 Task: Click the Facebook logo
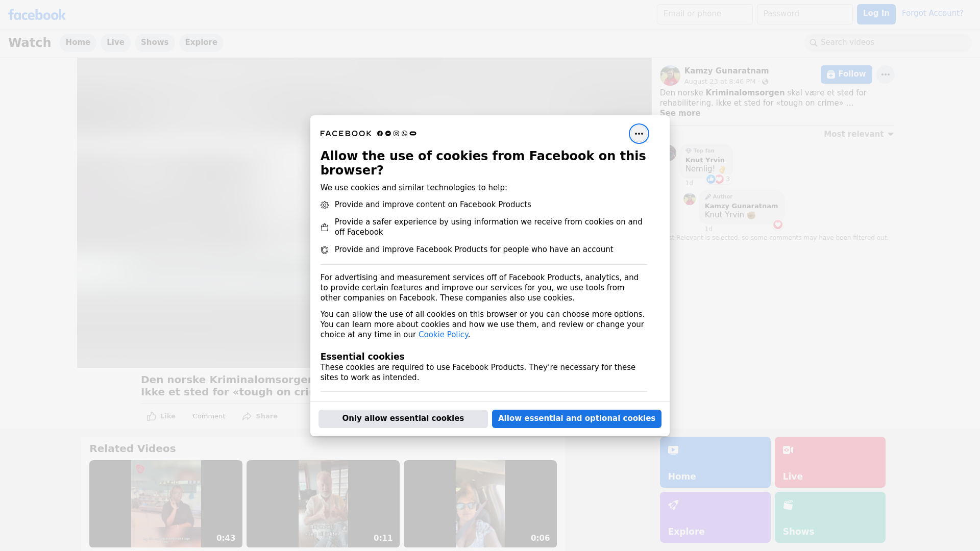(x=37, y=15)
